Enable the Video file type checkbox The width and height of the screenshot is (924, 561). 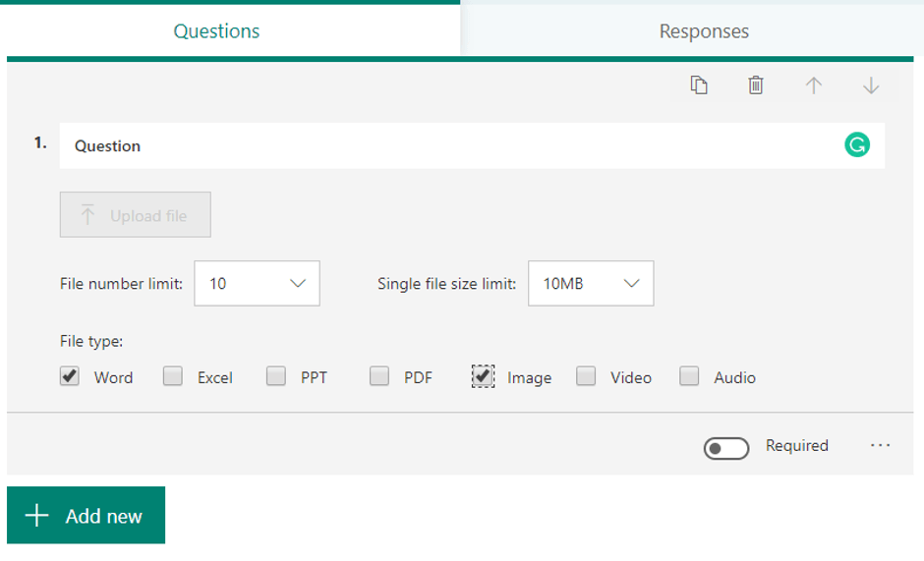coord(586,376)
